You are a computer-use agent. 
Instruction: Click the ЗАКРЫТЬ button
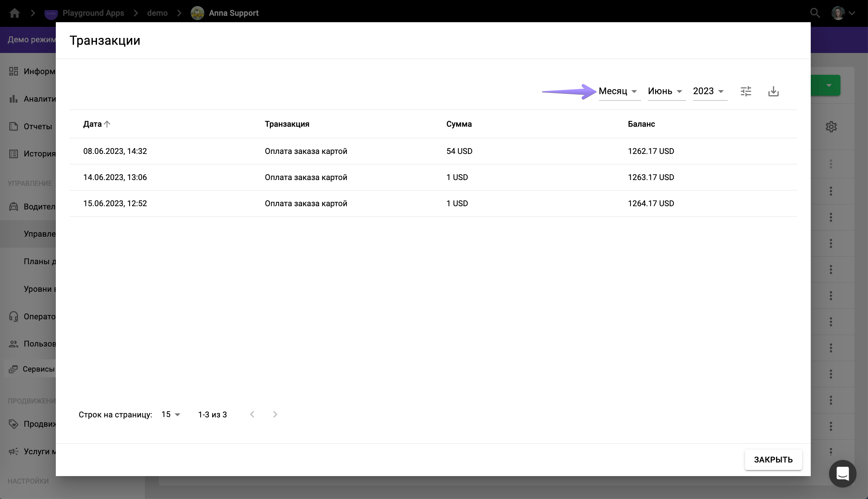[773, 460]
